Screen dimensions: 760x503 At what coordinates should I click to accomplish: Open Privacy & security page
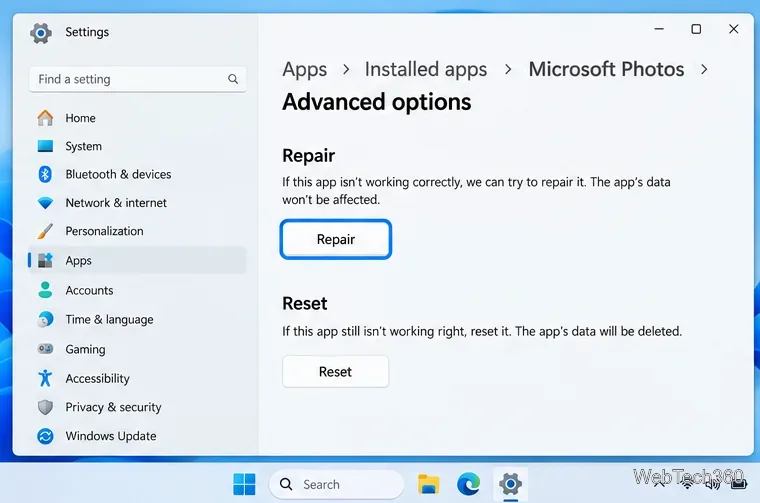coord(113,407)
